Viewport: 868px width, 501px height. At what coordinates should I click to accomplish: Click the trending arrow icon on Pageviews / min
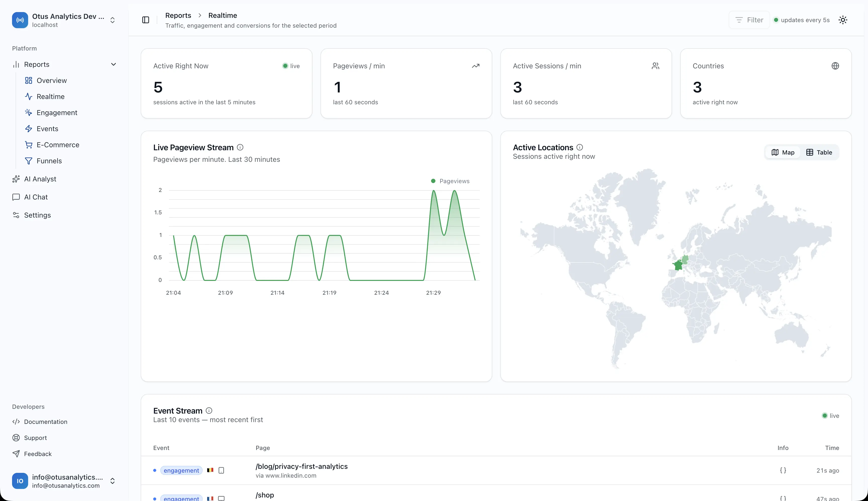pyautogui.click(x=476, y=66)
